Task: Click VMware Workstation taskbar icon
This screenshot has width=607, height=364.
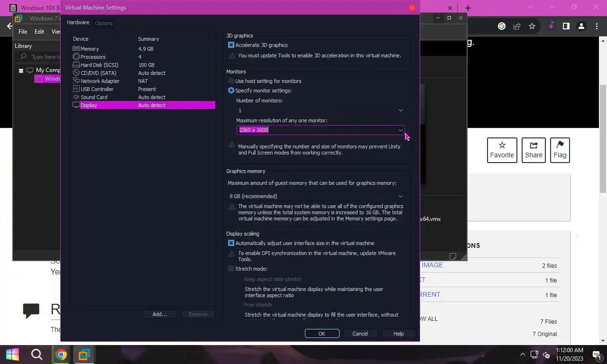Action: pyautogui.click(x=84, y=355)
